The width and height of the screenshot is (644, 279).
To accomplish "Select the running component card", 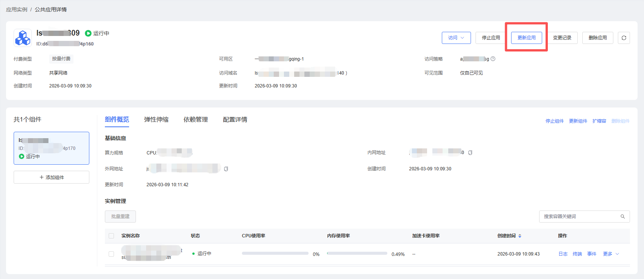I will point(51,148).
